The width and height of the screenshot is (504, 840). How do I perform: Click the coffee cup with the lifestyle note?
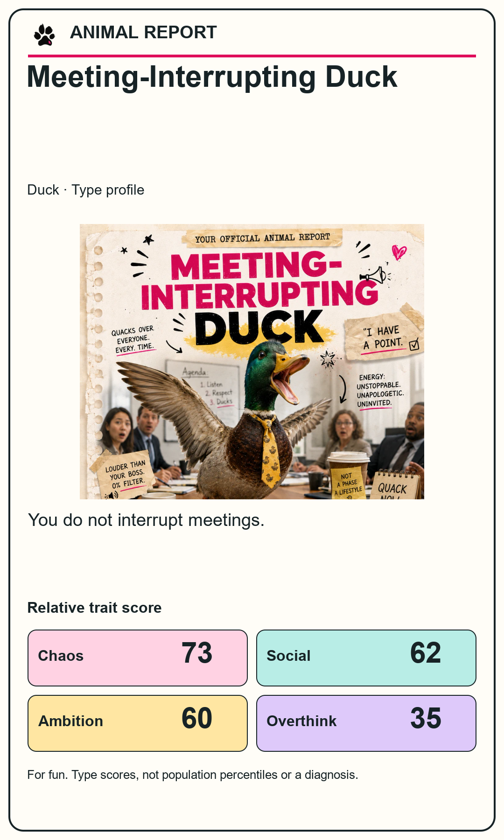click(348, 476)
